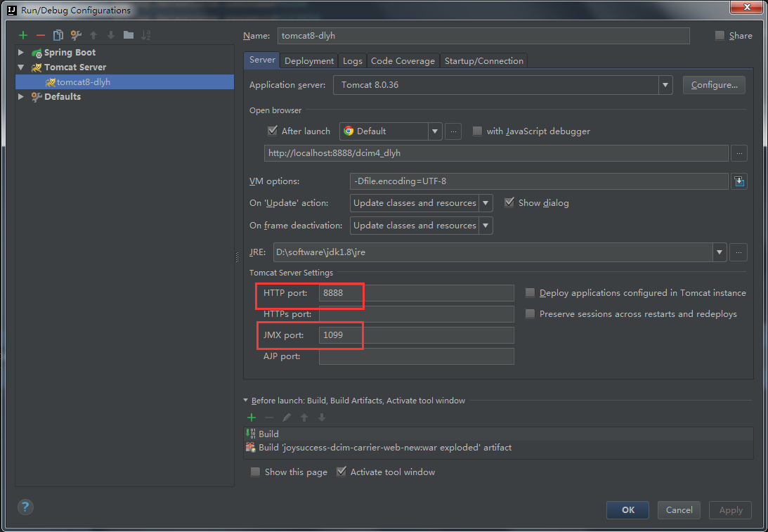The width and height of the screenshot is (768, 532).
Task: Open the edit defaults wrench icon
Action: [x=76, y=35]
